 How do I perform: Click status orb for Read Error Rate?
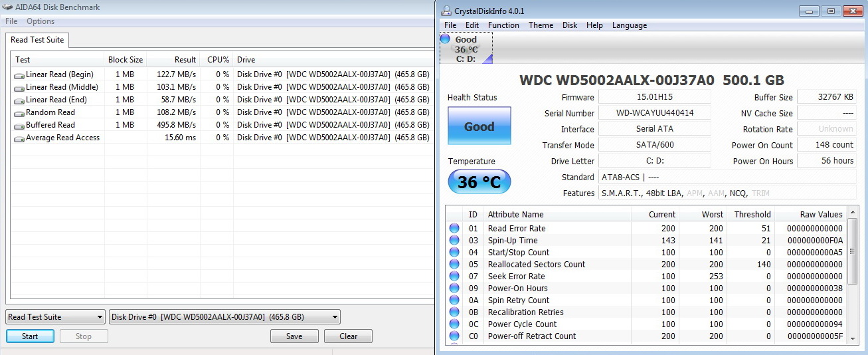pos(454,228)
